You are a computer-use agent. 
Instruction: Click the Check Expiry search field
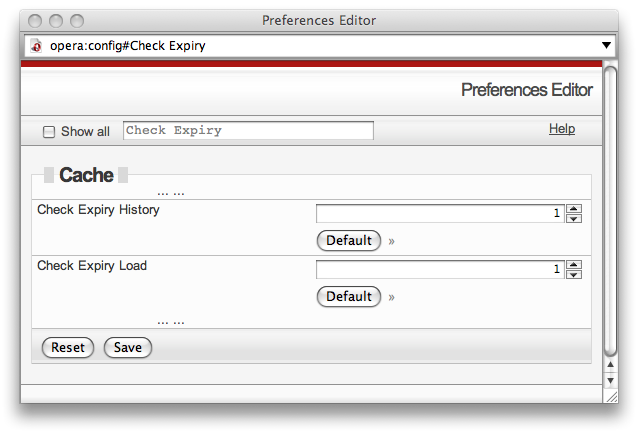click(248, 131)
